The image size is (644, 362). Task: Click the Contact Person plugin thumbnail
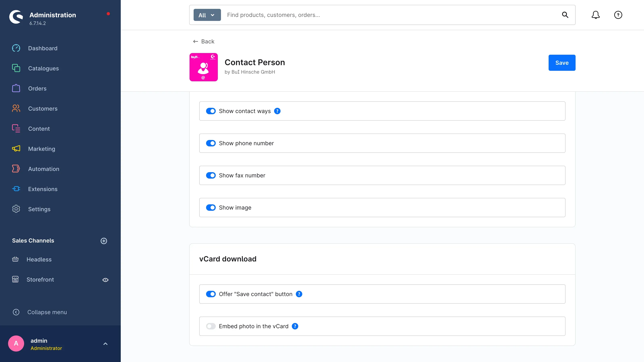(203, 67)
